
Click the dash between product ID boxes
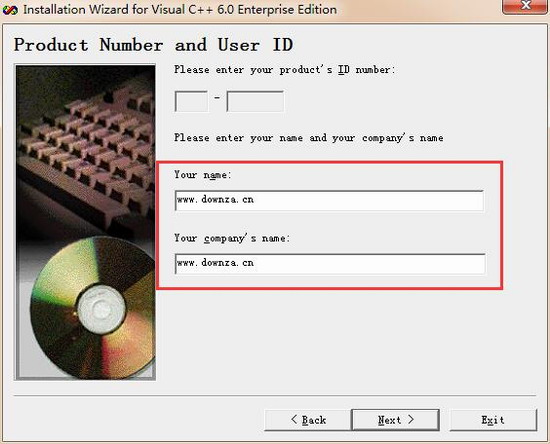217,98
